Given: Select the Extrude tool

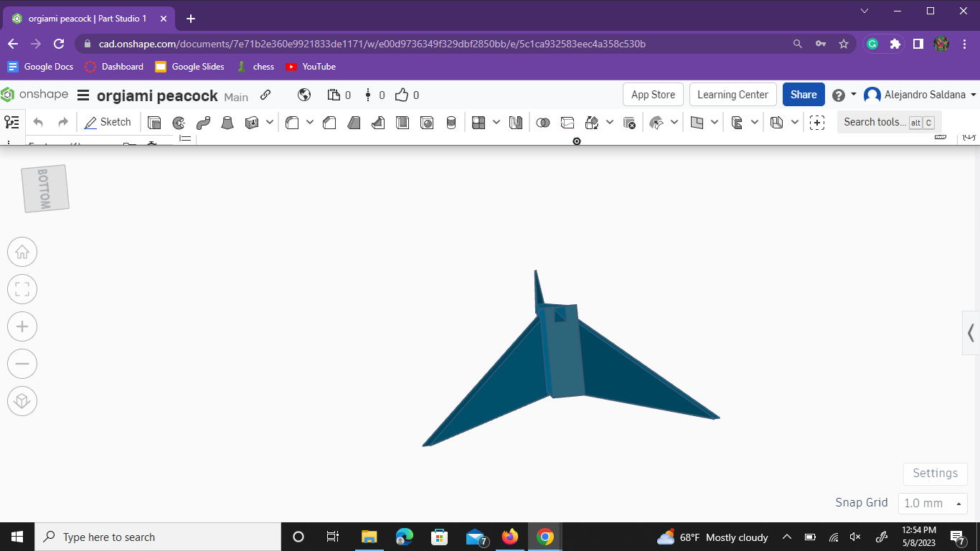Looking at the screenshot, I should [154, 122].
